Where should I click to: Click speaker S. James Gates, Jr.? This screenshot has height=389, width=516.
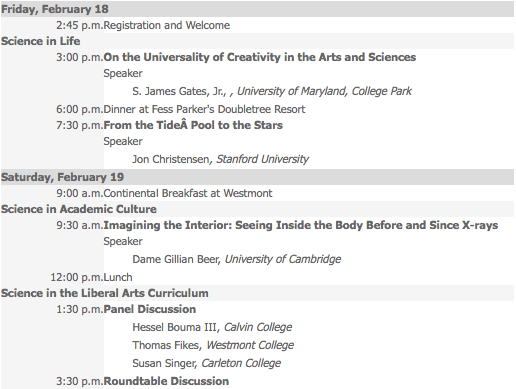179,91
